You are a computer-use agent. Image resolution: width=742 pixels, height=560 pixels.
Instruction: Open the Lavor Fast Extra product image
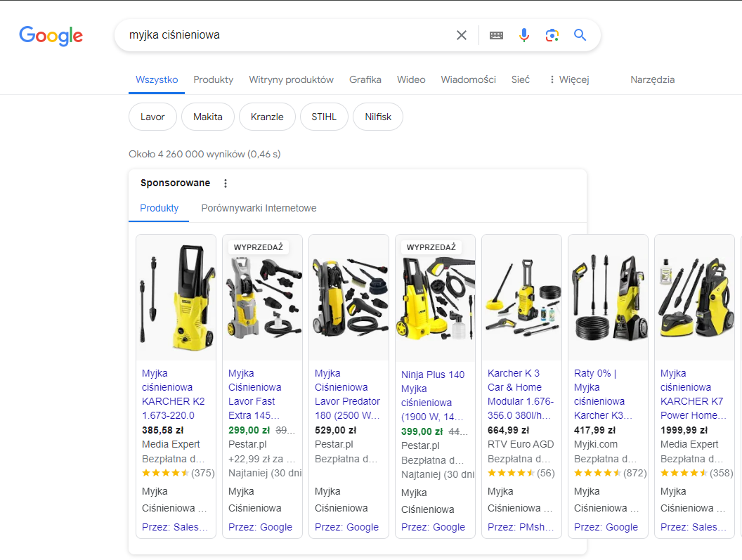(x=262, y=297)
